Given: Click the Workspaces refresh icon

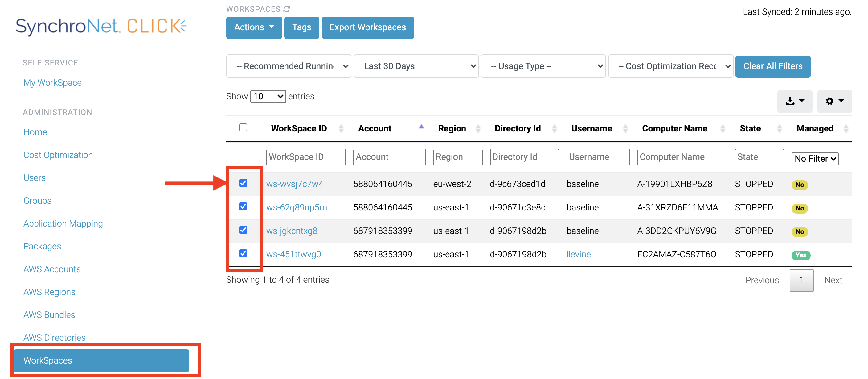Looking at the screenshot, I should [286, 9].
